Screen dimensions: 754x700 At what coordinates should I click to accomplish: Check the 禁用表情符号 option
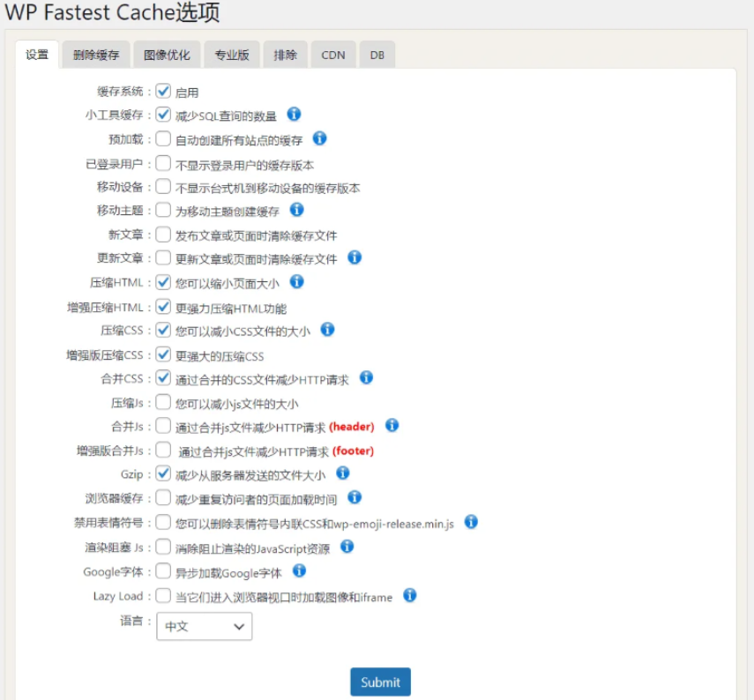coord(162,522)
